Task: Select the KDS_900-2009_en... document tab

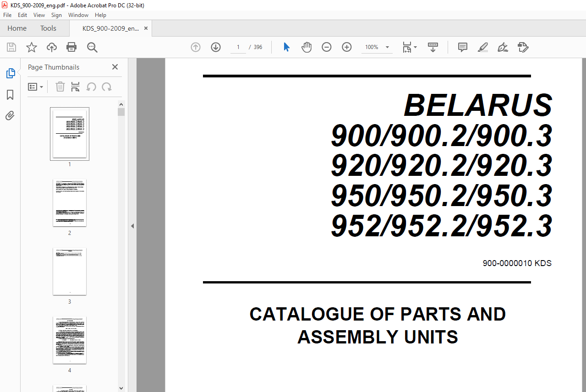Action: 110,28
